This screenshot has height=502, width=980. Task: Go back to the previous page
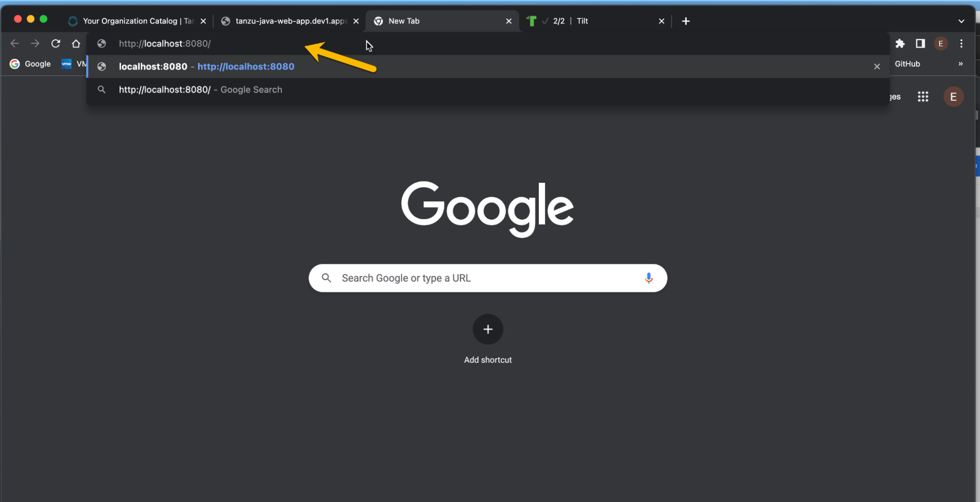(x=15, y=44)
